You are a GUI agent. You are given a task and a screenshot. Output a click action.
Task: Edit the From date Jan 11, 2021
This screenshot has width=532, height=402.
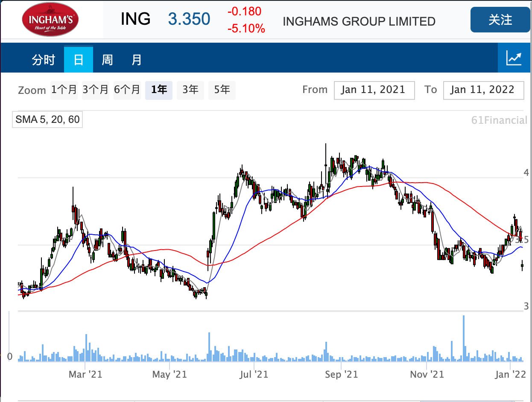click(x=374, y=90)
